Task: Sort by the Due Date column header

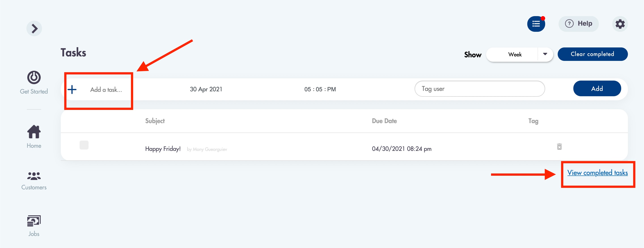Action: 384,121
